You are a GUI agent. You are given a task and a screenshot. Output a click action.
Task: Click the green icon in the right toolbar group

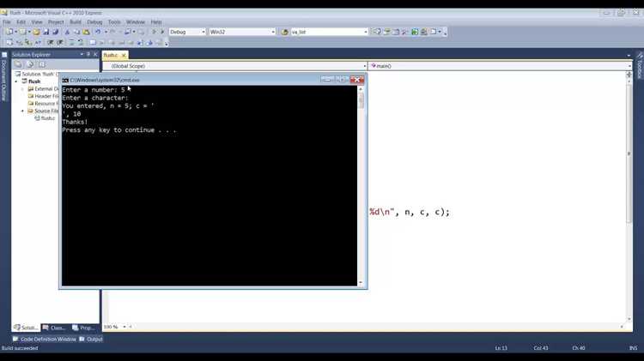(x=415, y=32)
